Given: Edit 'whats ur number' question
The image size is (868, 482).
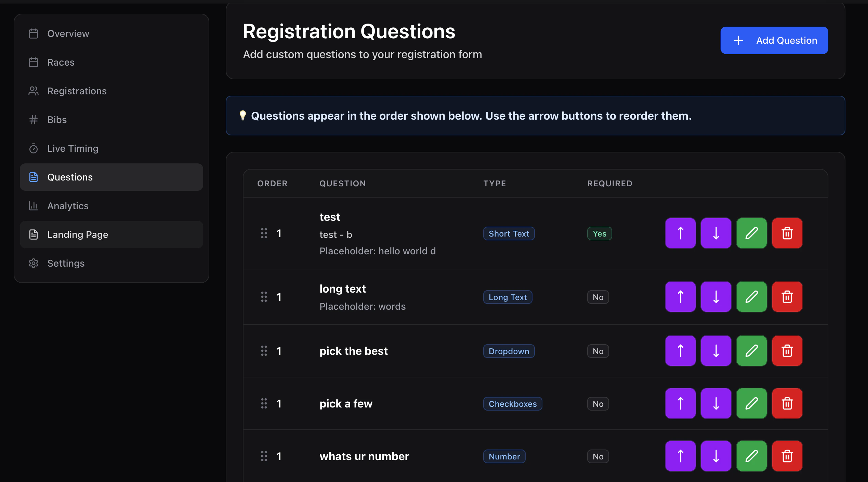Looking at the screenshot, I should pos(751,456).
